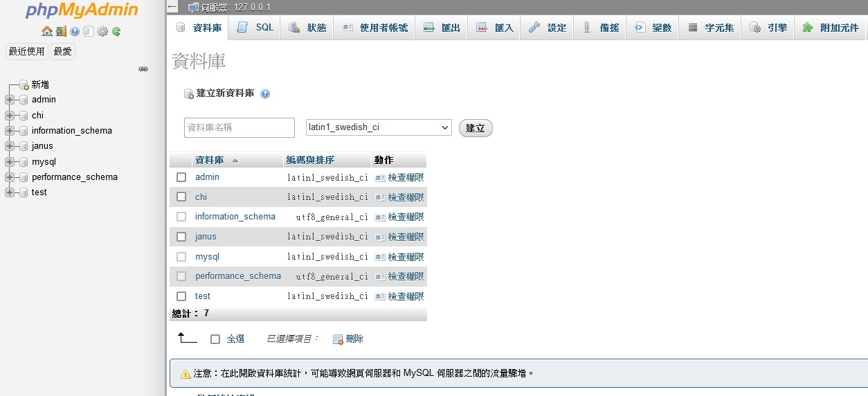This screenshot has height=396, width=868.
Task: Select the janus database checkbox
Action: [x=181, y=237]
